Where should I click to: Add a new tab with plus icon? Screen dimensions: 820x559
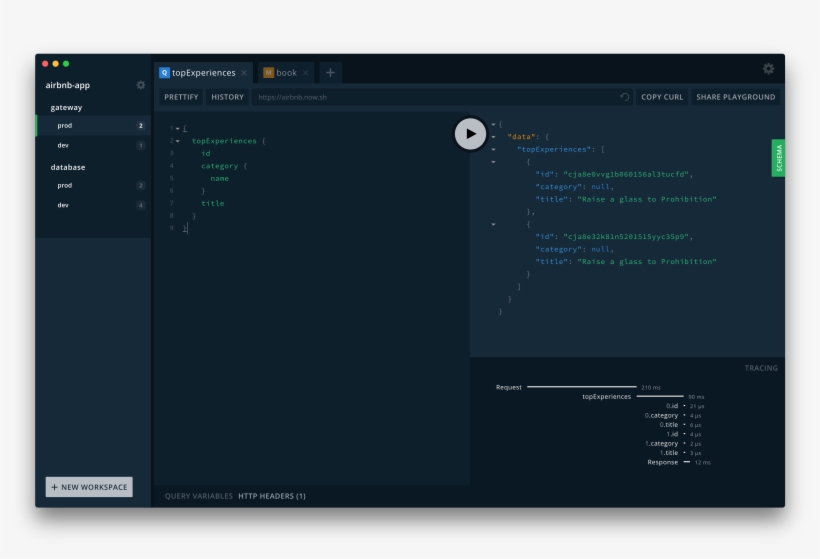click(x=330, y=73)
